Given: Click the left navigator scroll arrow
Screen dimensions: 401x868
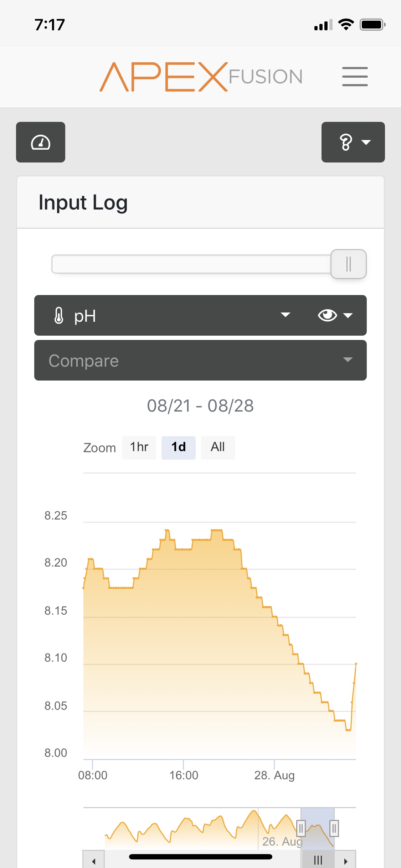Looking at the screenshot, I should (93, 860).
